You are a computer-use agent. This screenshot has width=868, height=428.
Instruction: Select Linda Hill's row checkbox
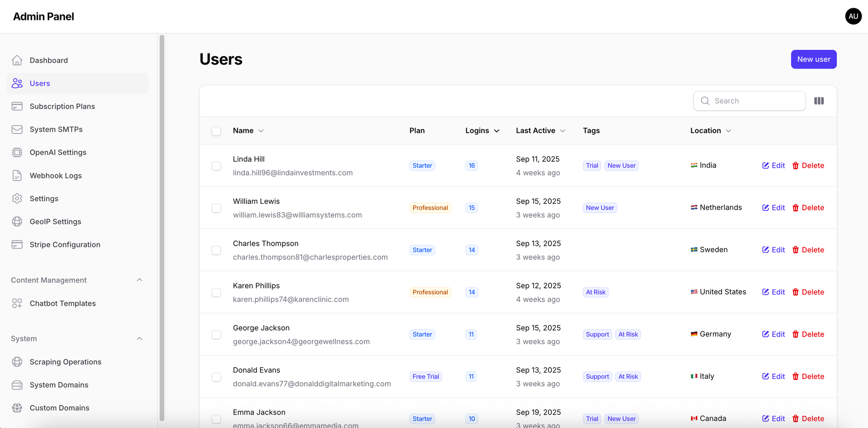click(x=216, y=166)
